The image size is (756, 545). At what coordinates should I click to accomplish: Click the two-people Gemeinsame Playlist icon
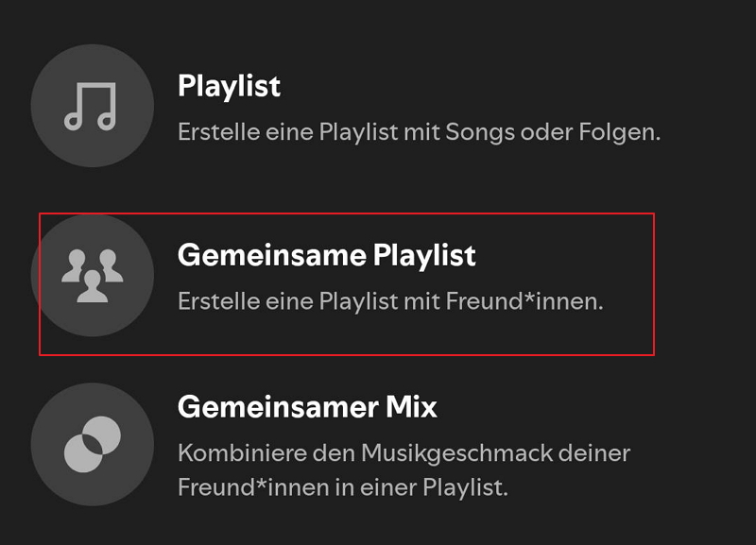pos(92,276)
